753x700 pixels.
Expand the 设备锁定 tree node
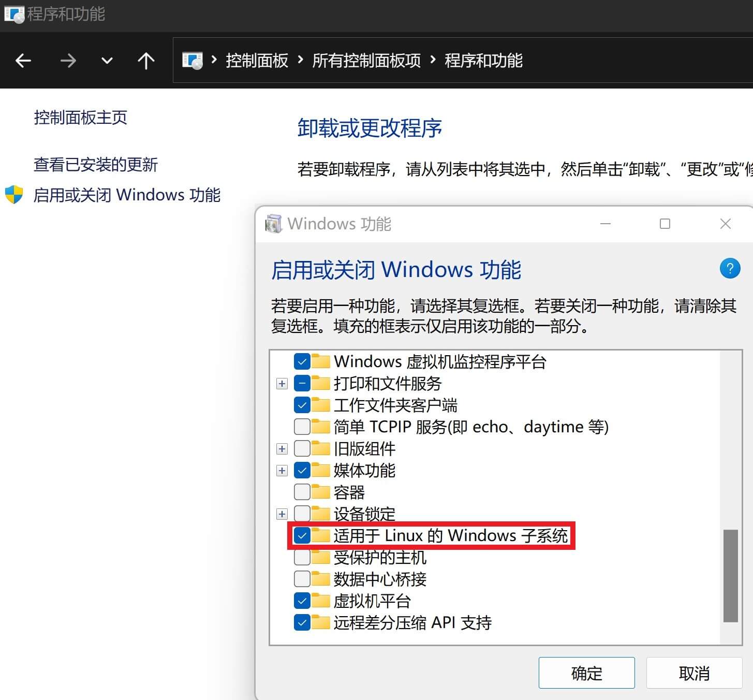click(x=282, y=513)
